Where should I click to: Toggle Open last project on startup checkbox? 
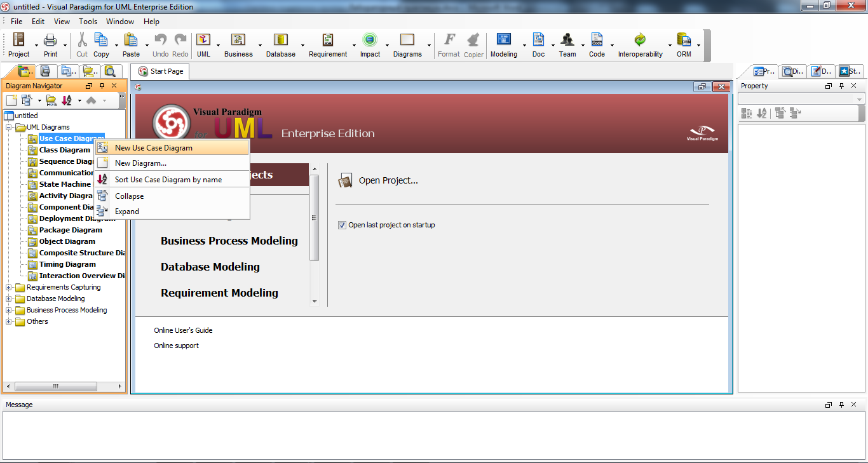(x=342, y=225)
